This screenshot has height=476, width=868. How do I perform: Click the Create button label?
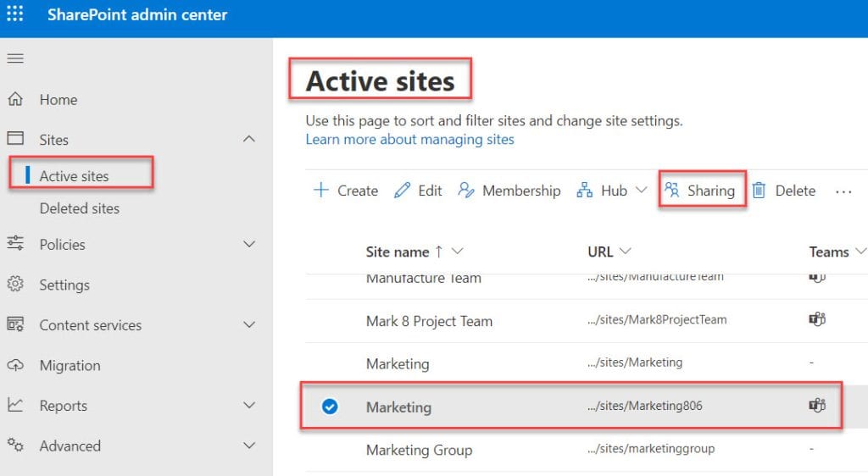pos(358,191)
